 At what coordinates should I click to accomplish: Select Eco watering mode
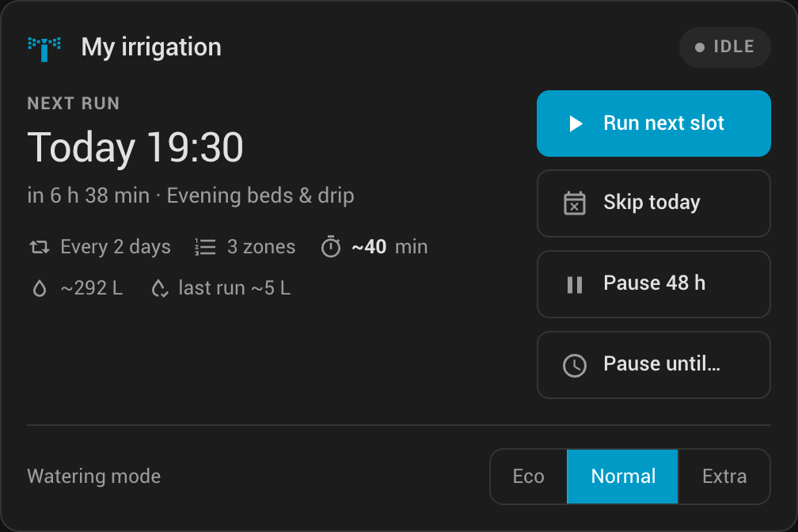click(x=529, y=477)
